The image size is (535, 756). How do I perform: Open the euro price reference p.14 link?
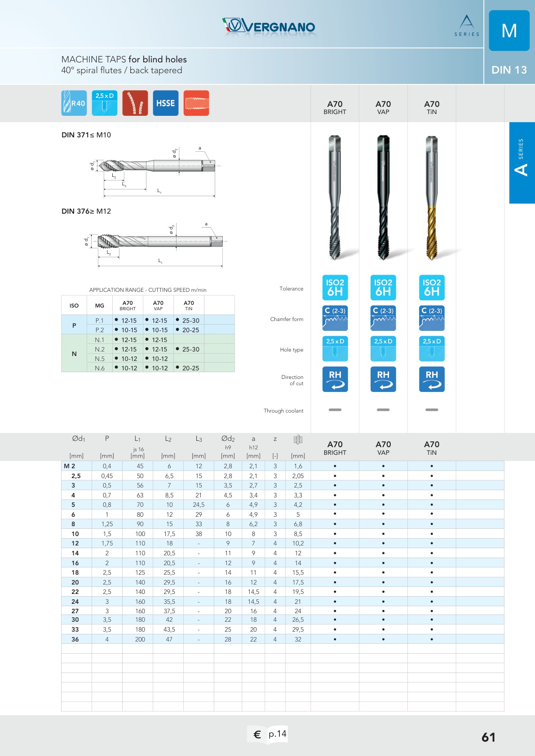click(x=268, y=734)
